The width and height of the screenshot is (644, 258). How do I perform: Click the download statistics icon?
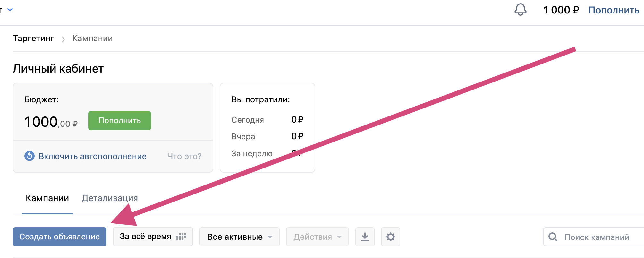pyautogui.click(x=365, y=237)
